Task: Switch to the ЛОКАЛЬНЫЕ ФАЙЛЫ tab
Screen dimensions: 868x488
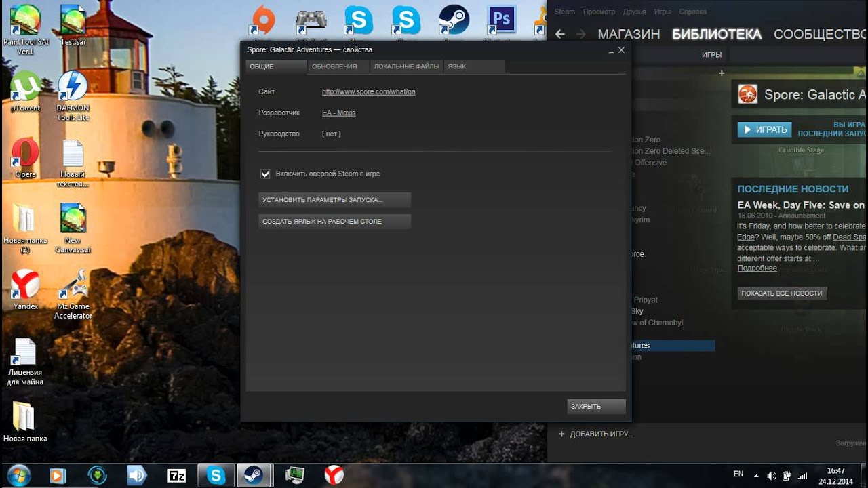Action: (x=406, y=66)
